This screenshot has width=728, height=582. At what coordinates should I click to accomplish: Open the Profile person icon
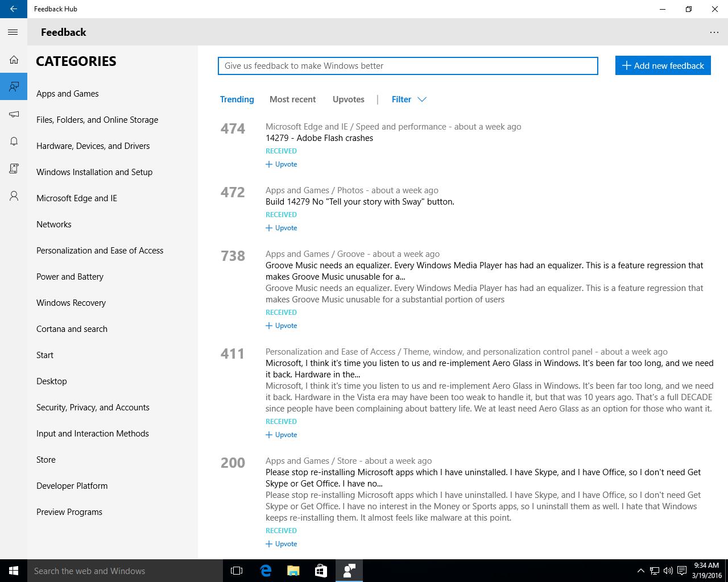(x=14, y=196)
